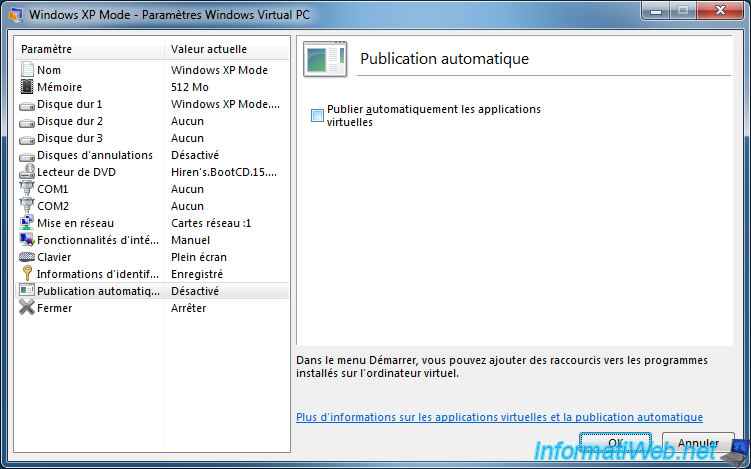Click the Mise en réseau network icon
This screenshot has width=751, height=469.
(27, 223)
